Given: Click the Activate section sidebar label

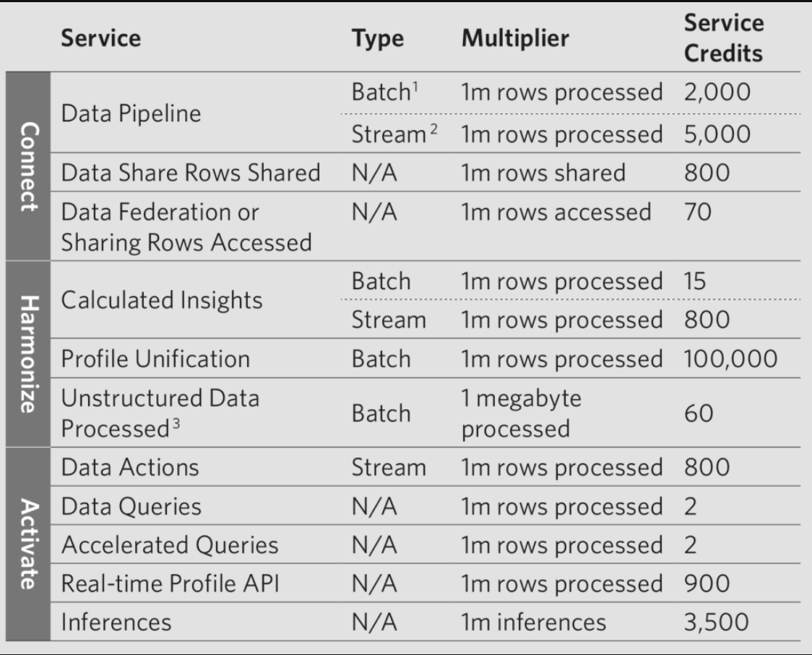Looking at the screenshot, I should tap(28, 544).
